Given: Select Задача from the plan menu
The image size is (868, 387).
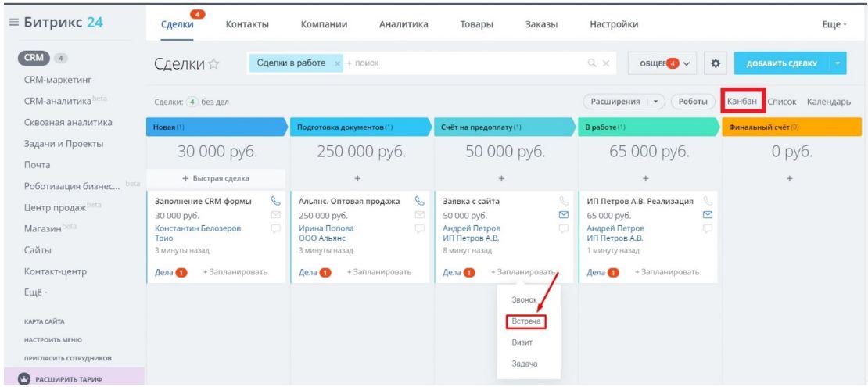Looking at the screenshot, I should (524, 364).
